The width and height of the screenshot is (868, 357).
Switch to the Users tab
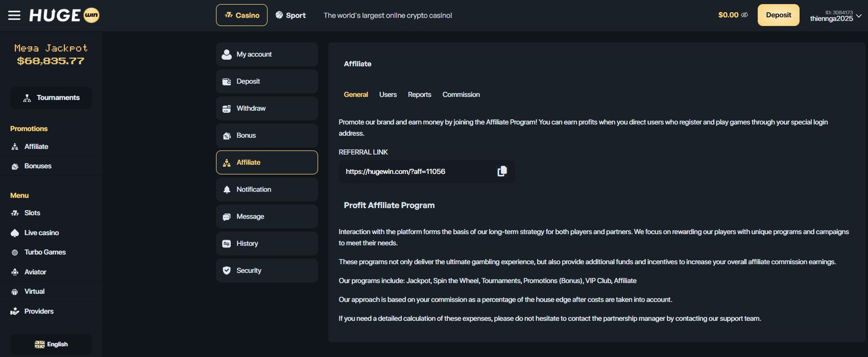[388, 94]
